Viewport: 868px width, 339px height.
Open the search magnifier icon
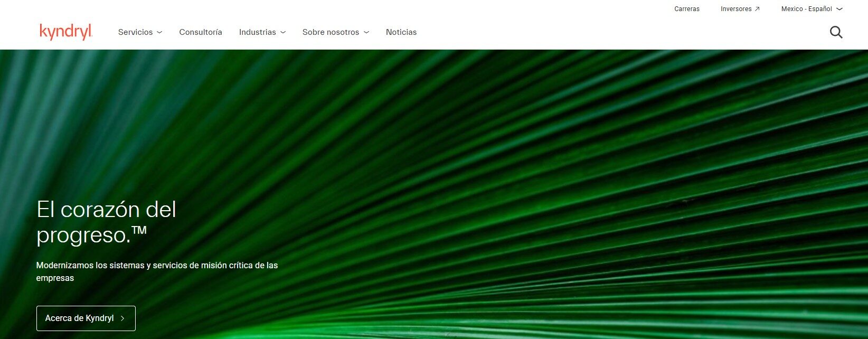click(x=836, y=32)
